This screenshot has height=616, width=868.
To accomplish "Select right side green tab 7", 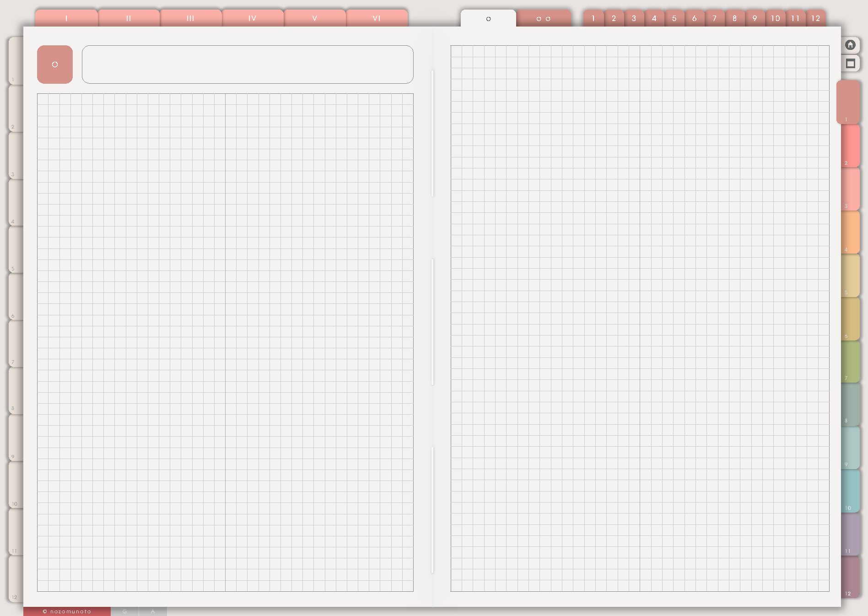I will (x=851, y=362).
